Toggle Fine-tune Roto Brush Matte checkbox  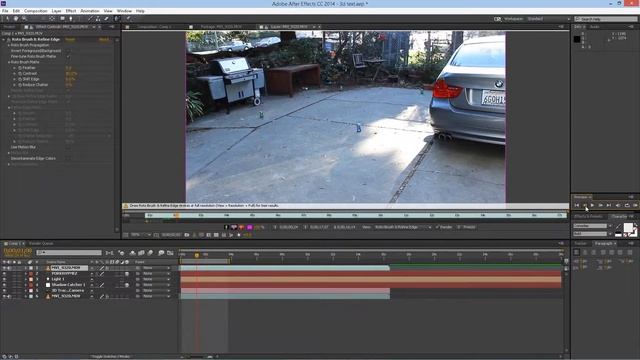68,56
